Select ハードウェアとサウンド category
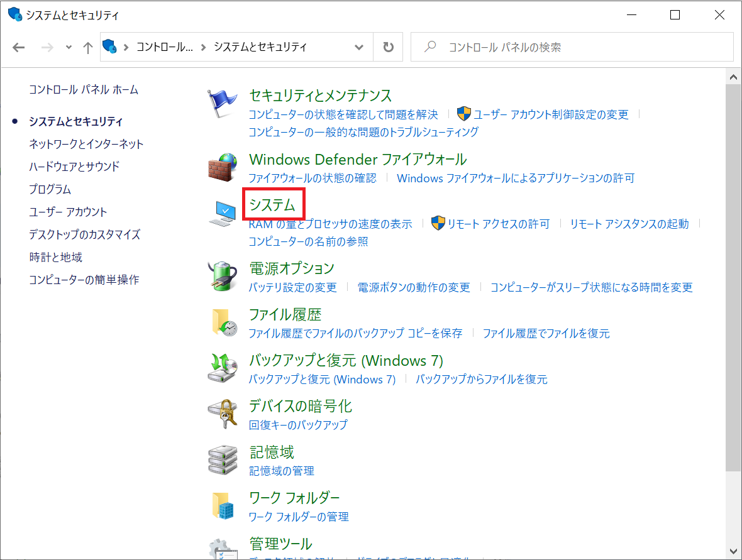Viewport: 742px width, 560px height. pos(74,167)
